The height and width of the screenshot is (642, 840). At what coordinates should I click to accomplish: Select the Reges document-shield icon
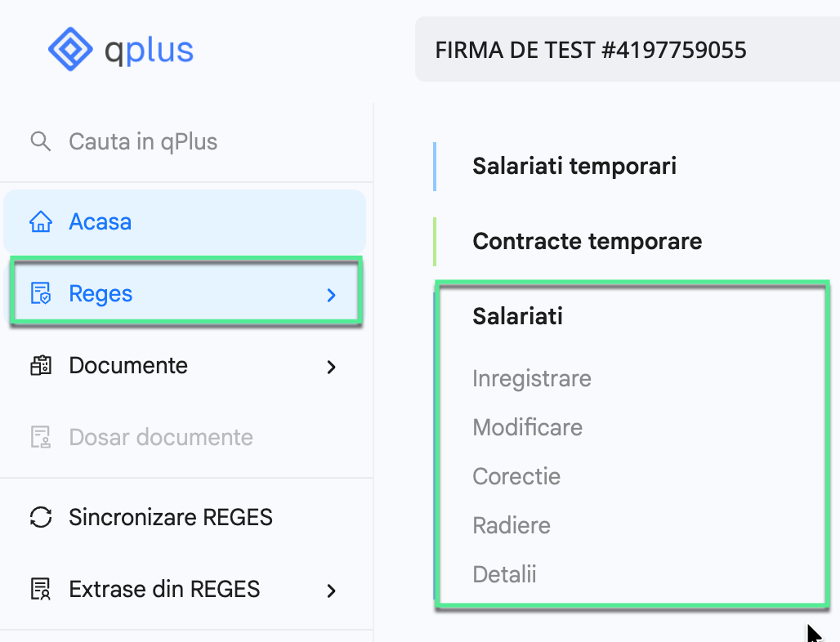41,294
